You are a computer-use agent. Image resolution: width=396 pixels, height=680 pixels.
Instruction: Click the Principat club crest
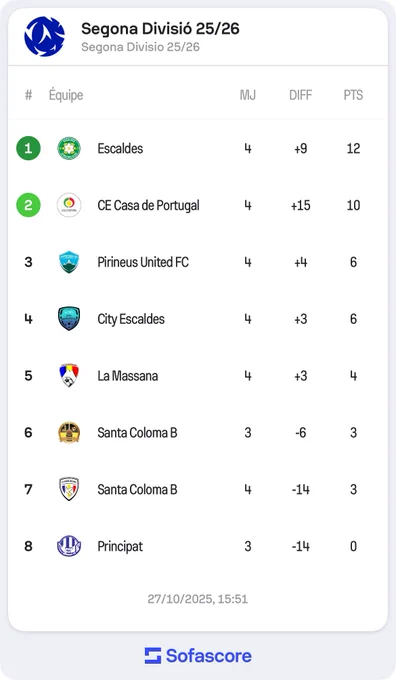(69, 546)
